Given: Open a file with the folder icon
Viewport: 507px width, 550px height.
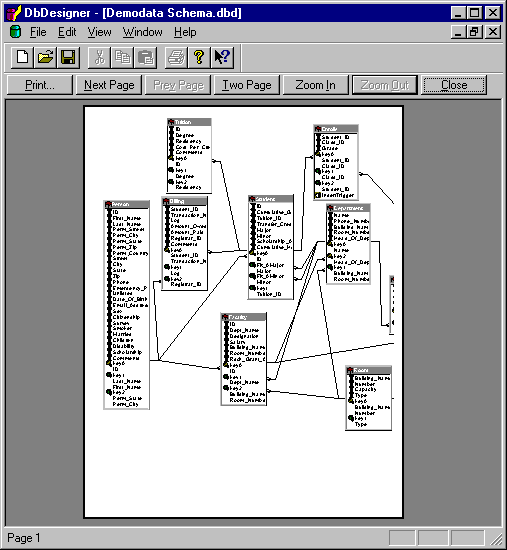Looking at the screenshot, I should [x=45, y=57].
